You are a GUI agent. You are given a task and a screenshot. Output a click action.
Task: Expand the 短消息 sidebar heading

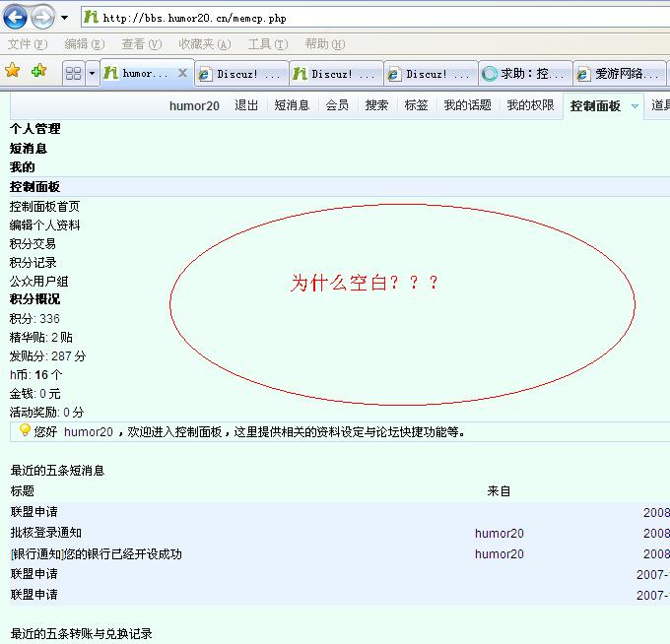coord(29,148)
